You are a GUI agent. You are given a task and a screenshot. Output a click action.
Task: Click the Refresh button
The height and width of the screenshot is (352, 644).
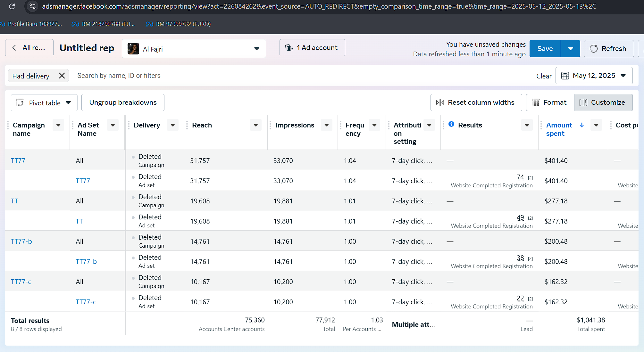pos(608,49)
